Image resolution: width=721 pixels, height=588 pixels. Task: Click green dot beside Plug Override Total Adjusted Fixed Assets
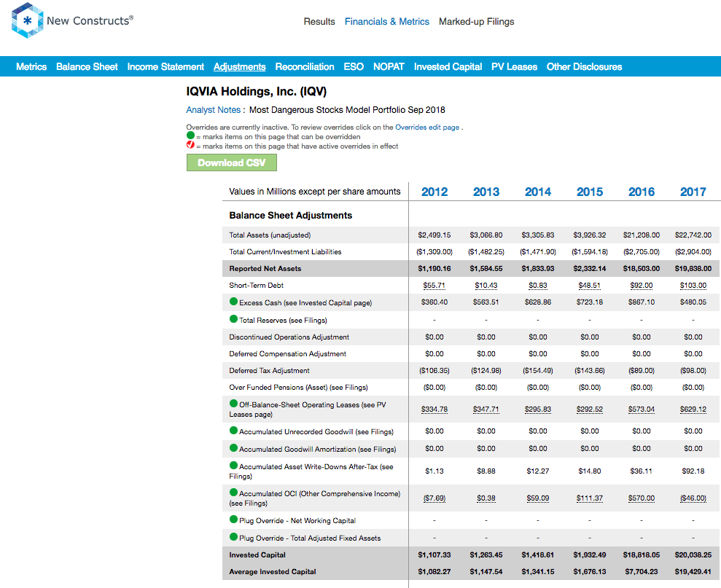pyautogui.click(x=233, y=537)
